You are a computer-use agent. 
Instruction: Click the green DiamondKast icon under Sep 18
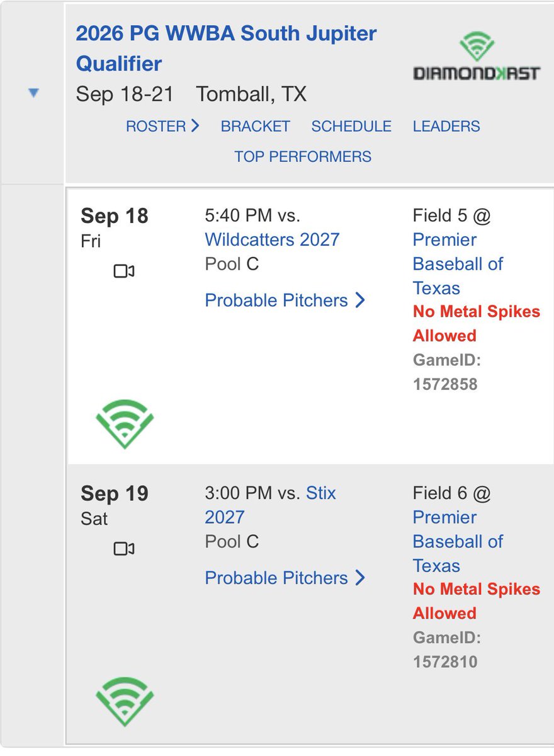point(125,423)
